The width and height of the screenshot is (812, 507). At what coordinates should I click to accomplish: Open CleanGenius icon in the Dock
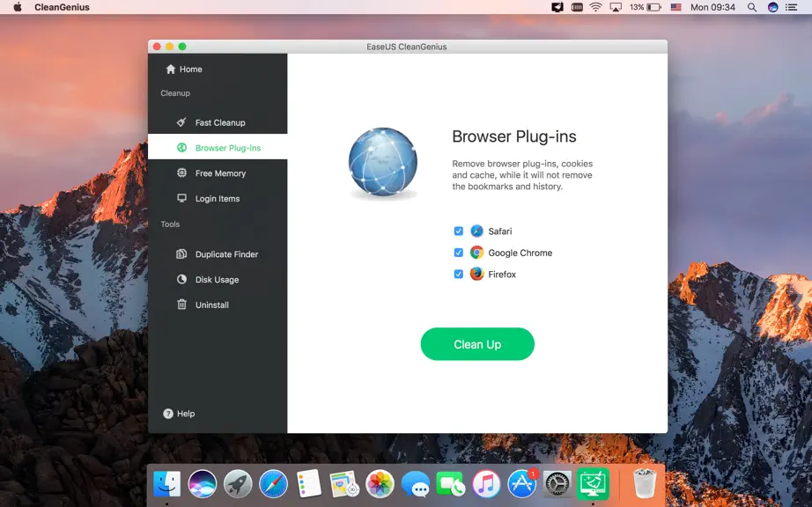[593, 483]
